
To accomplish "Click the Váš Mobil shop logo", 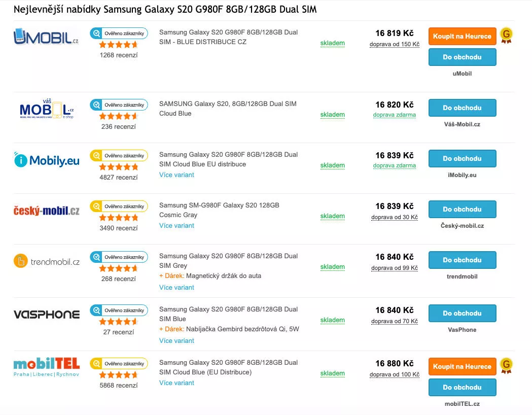I will click(47, 109).
